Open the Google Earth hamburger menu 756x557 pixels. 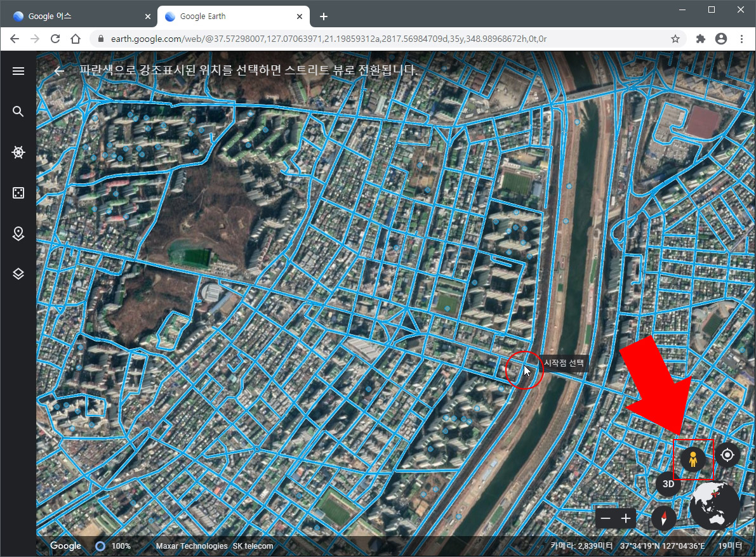coord(18,71)
